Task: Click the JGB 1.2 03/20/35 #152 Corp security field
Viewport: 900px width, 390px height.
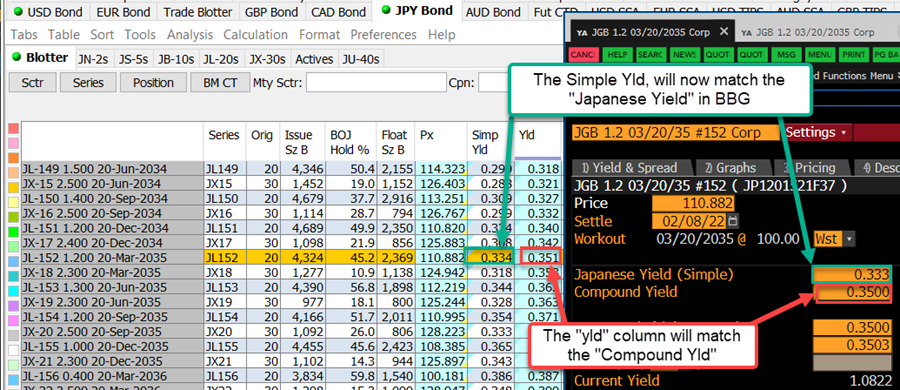Action: tap(676, 133)
